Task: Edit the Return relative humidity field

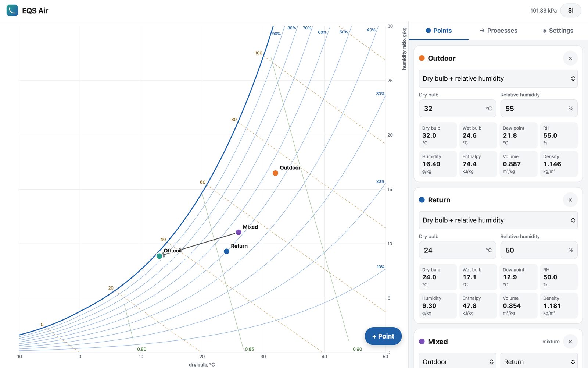Action: (539, 250)
